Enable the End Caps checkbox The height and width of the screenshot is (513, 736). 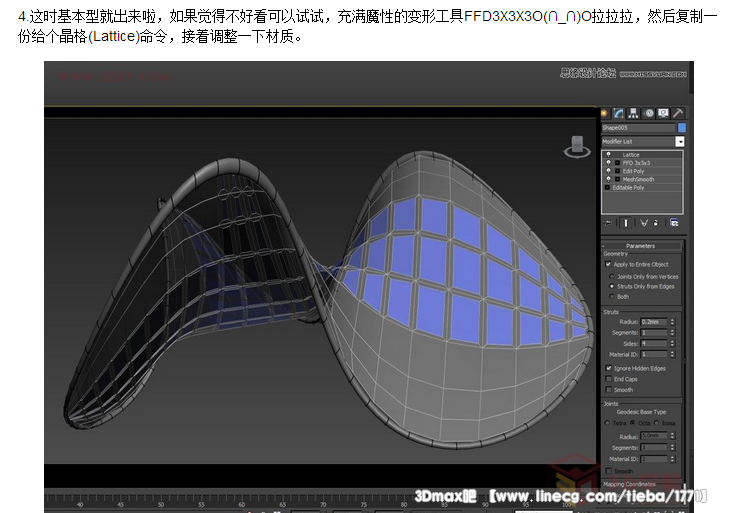click(609, 379)
